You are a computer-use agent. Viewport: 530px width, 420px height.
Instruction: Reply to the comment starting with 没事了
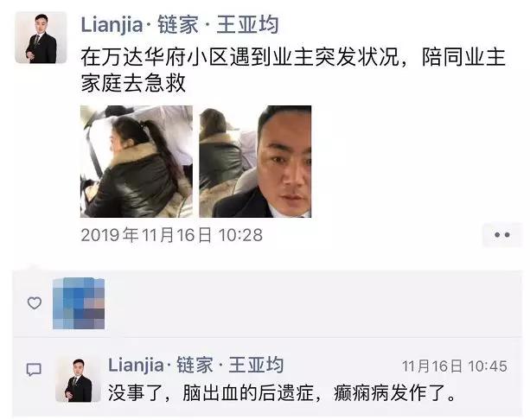(283, 392)
